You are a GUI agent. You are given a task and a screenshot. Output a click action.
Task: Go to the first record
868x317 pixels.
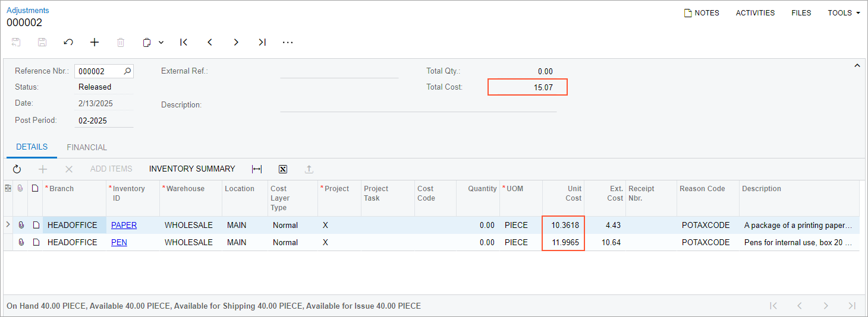(x=184, y=42)
